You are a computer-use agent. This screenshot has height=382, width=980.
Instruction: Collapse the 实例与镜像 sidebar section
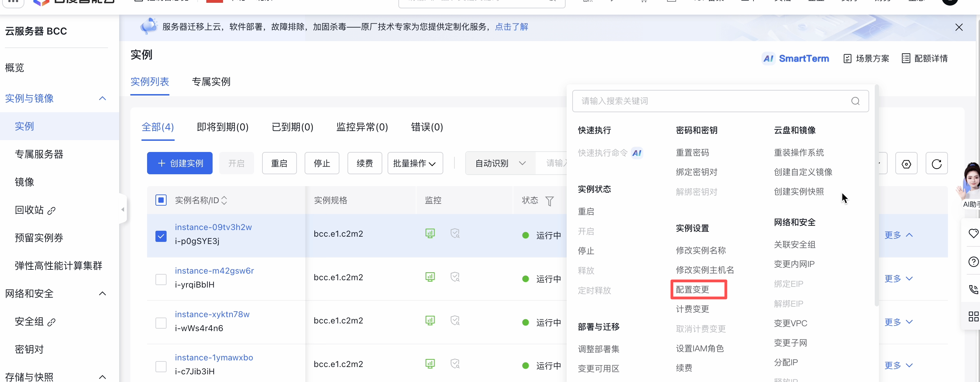[102, 99]
